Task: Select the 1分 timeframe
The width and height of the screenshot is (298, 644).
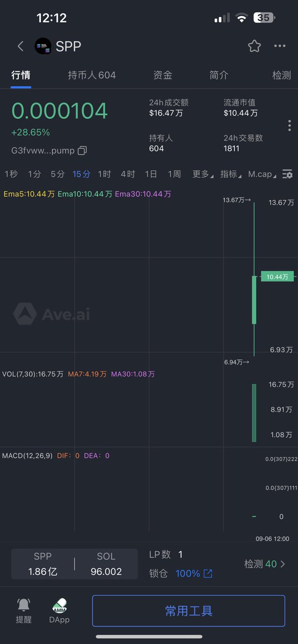Action: click(34, 174)
